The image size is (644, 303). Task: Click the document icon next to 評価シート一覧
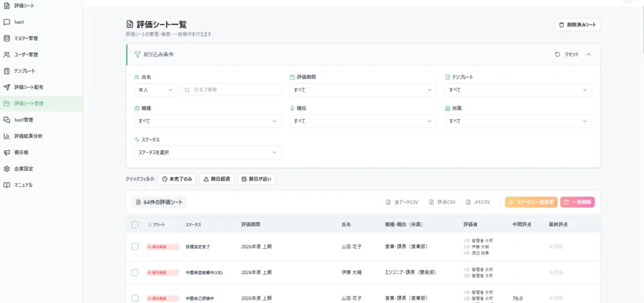[130, 24]
